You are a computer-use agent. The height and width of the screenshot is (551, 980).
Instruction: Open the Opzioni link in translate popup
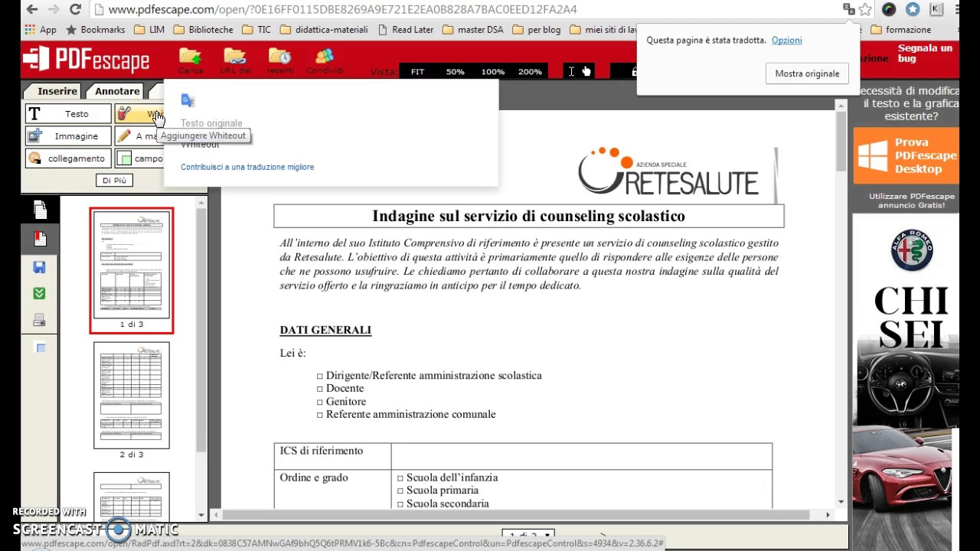click(x=787, y=40)
